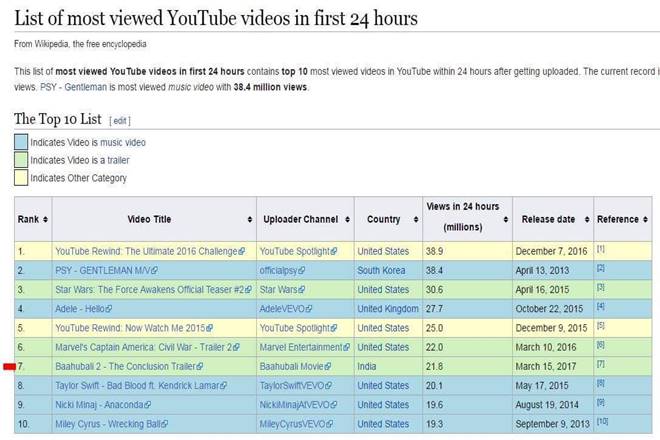The image size is (660, 440).
Task: Click the yellow Other Category legend swatch
Action: point(20,178)
